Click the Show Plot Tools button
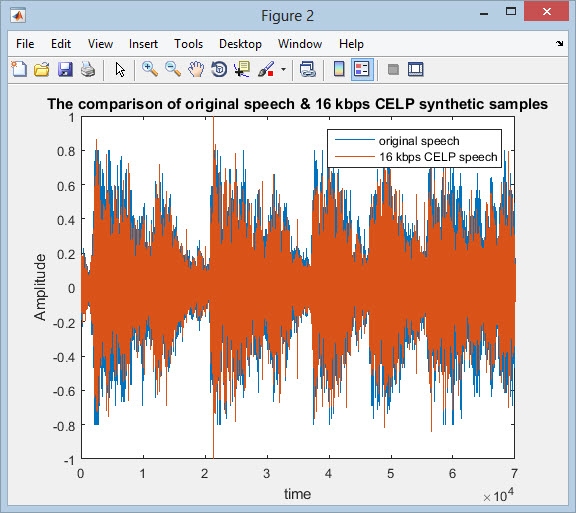Image resolution: width=576 pixels, height=513 pixels. click(416, 69)
